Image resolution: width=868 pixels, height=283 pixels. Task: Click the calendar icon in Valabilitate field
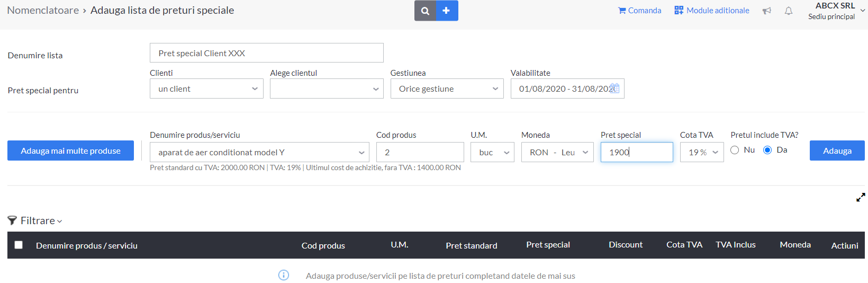tap(614, 89)
